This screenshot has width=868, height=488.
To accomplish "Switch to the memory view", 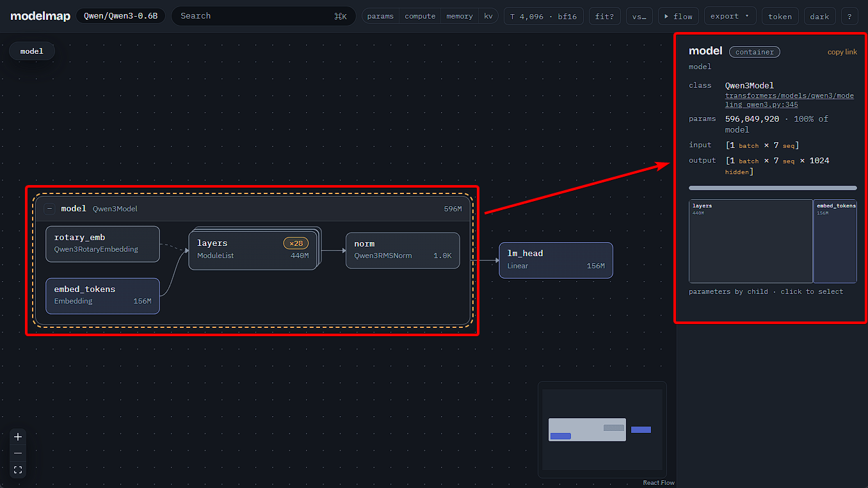I will 460,16.
